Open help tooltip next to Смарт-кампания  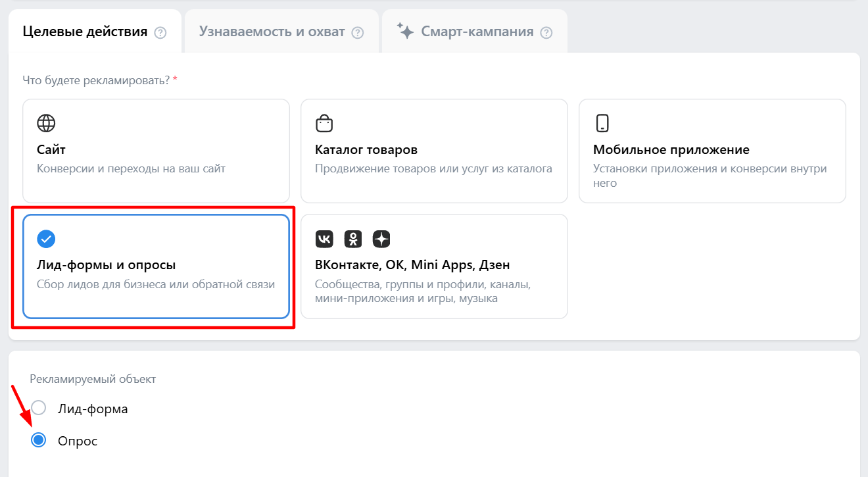pyautogui.click(x=546, y=32)
